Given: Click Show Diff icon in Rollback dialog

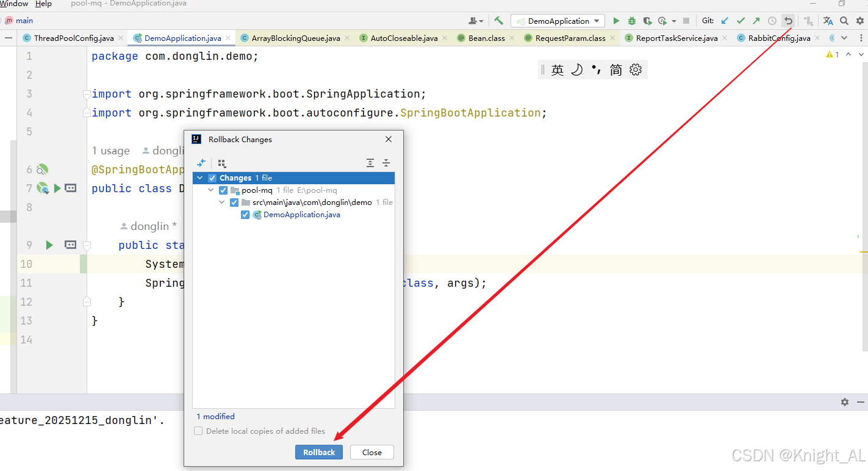Looking at the screenshot, I should pos(201,163).
